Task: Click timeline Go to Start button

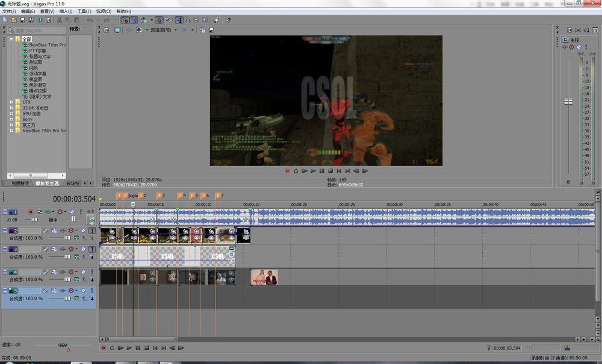Action: (x=155, y=348)
